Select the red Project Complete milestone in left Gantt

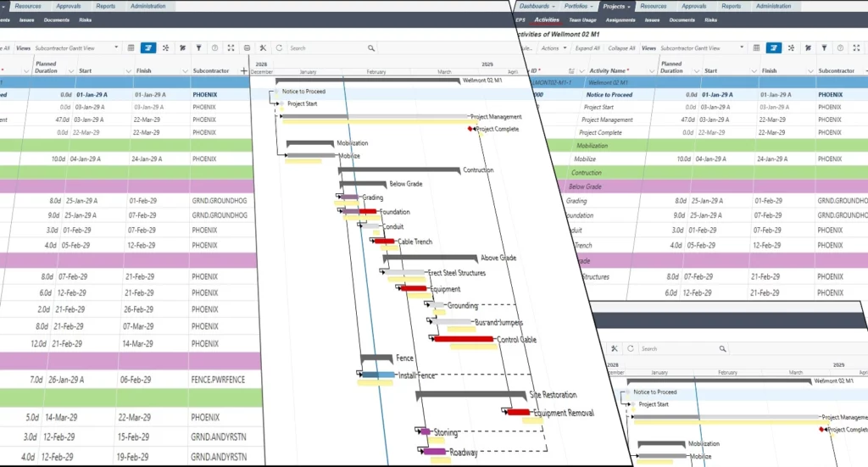click(470, 129)
